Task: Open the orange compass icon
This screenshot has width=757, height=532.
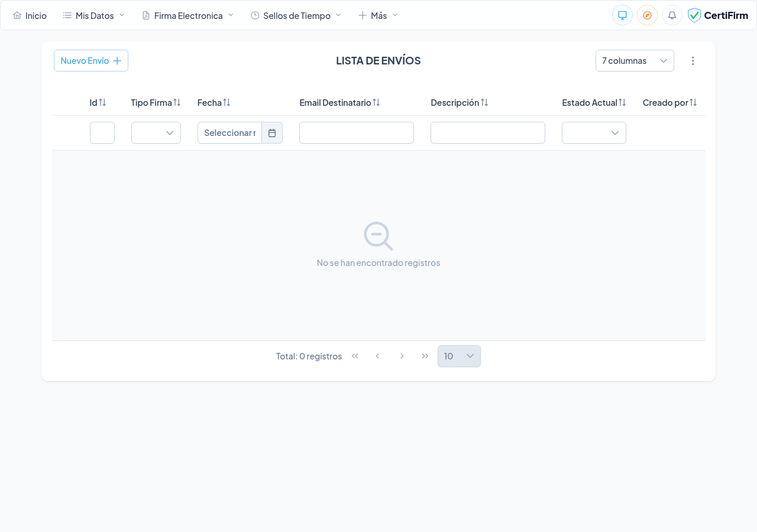Action: click(x=647, y=15)
